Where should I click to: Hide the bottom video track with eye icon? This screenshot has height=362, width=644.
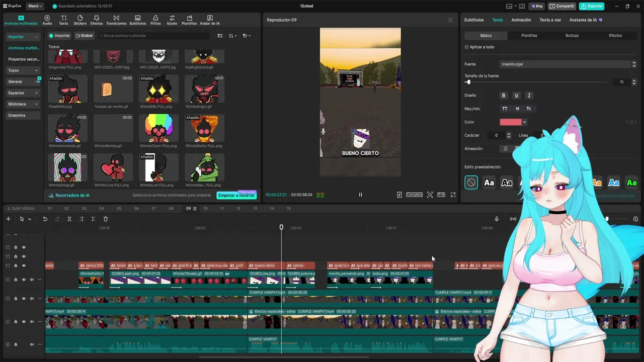pos(24,322)
